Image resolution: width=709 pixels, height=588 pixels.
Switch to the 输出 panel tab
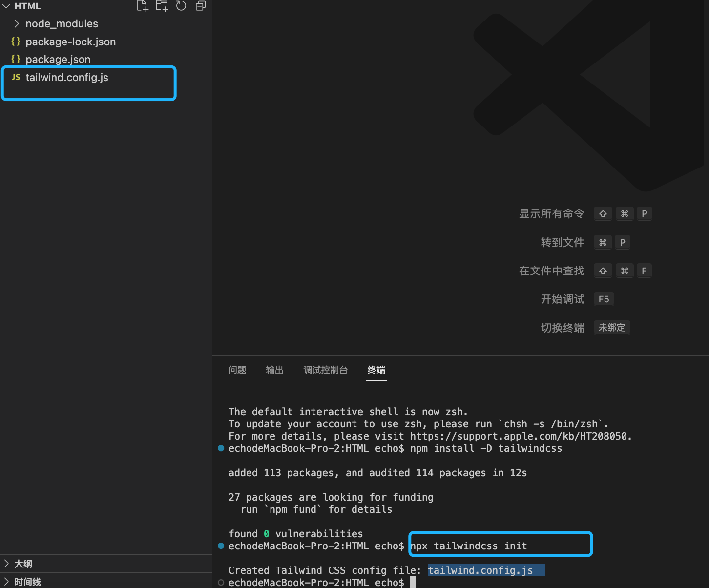point(274,370)
